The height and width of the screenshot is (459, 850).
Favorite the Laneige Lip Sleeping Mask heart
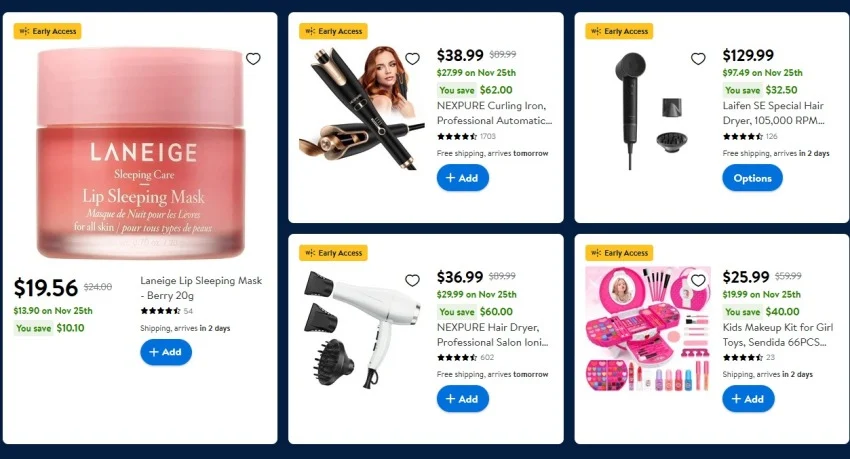(x=253, y=59)
